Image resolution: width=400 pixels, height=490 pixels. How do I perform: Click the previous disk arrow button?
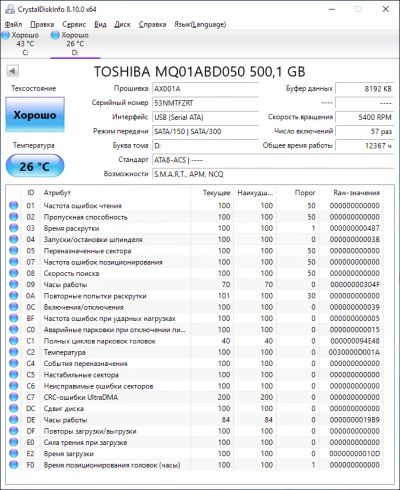[13, 71]
